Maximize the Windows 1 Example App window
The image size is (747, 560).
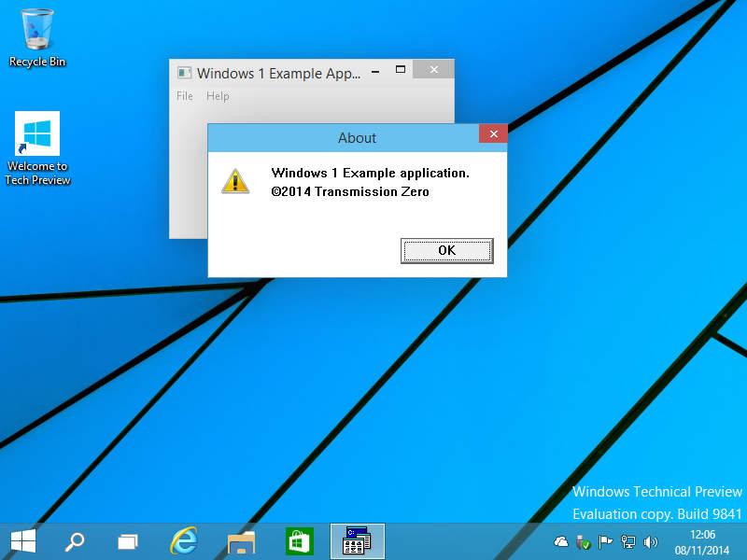401,69
